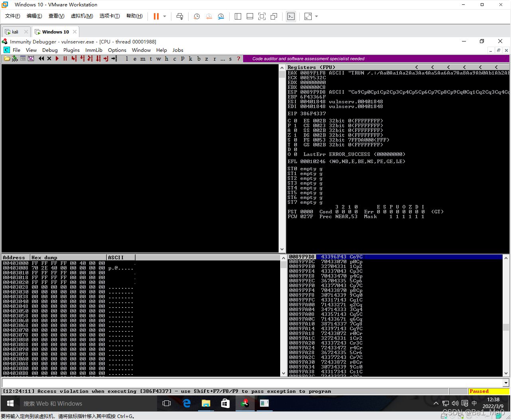Show Threads via 't' button
This screenshot has height=420, width=511.
click(151, 59)
